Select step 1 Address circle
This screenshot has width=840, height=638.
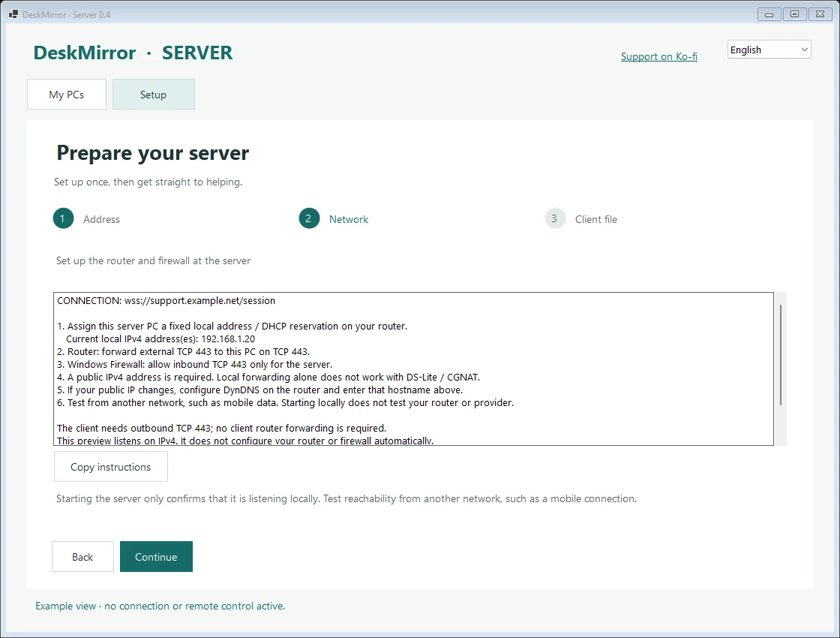pyautogui.click(x=63, y=218)
